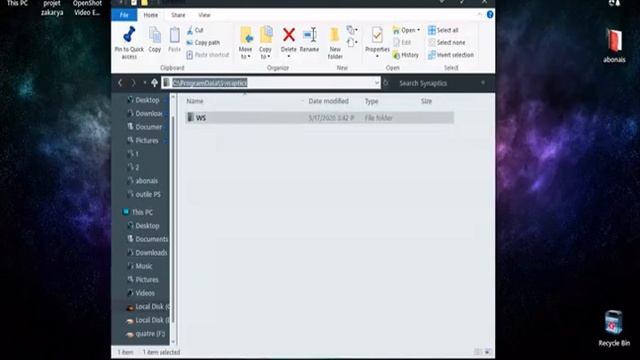Click Edit in the Open group
This screenshot has width=640, height=360.
(x=402, y=42)
